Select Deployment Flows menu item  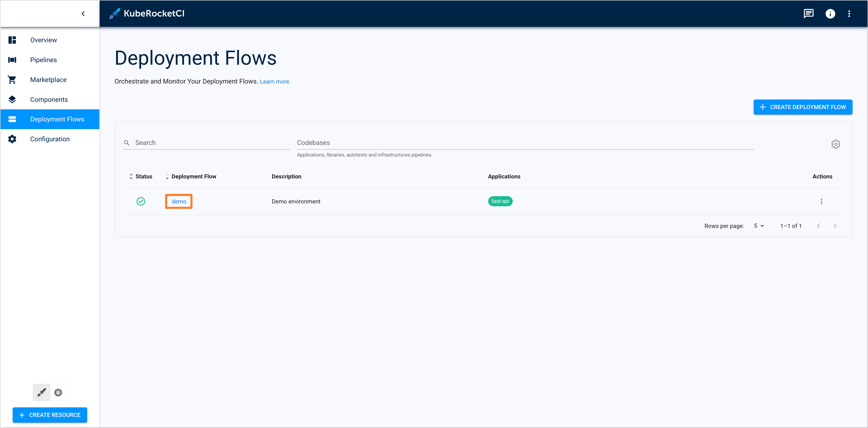click(x=50, y=119)
